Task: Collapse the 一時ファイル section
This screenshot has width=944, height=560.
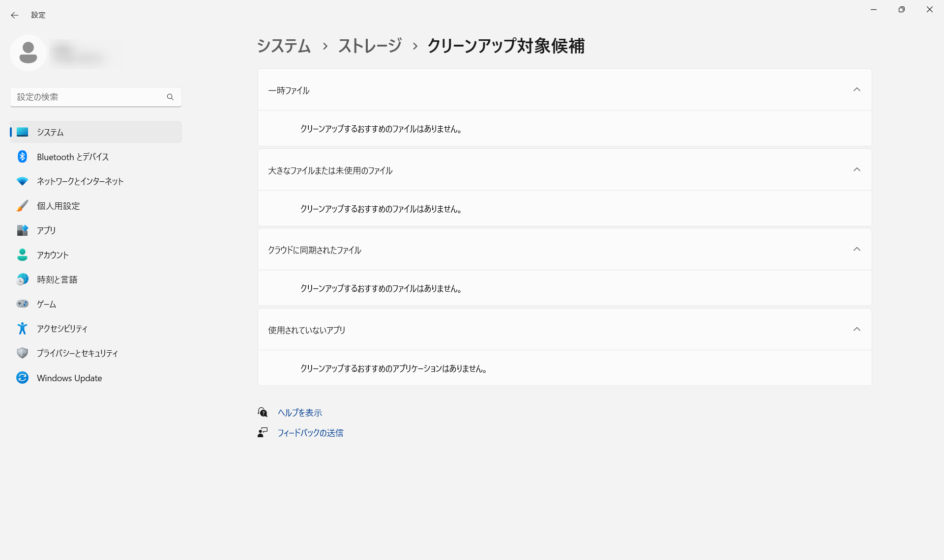Action: click(x=856, y=89)
